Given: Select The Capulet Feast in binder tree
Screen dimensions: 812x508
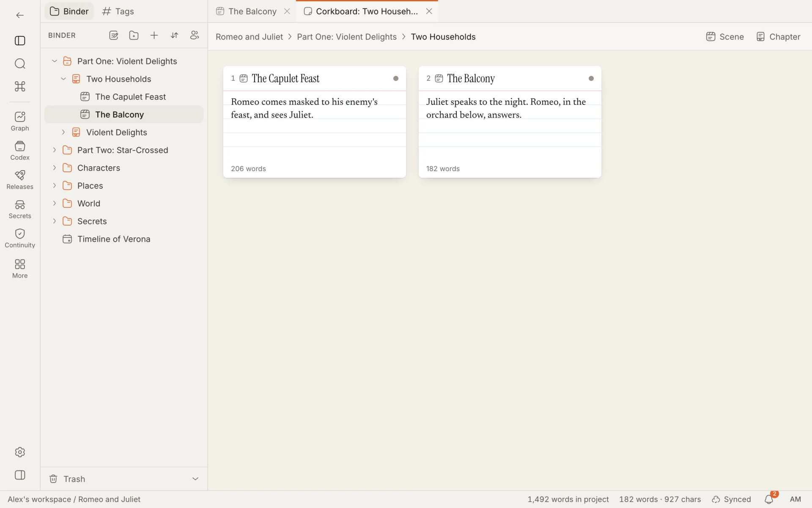Looking at the screenshot, I should click(x=124, y=97).
